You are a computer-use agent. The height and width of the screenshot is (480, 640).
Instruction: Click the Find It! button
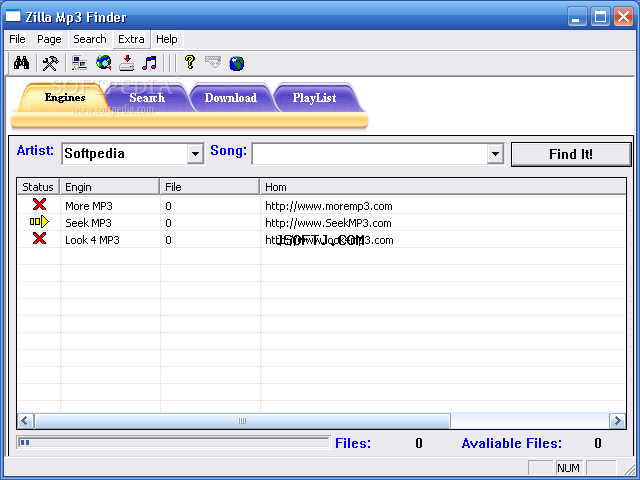(571, 154)
